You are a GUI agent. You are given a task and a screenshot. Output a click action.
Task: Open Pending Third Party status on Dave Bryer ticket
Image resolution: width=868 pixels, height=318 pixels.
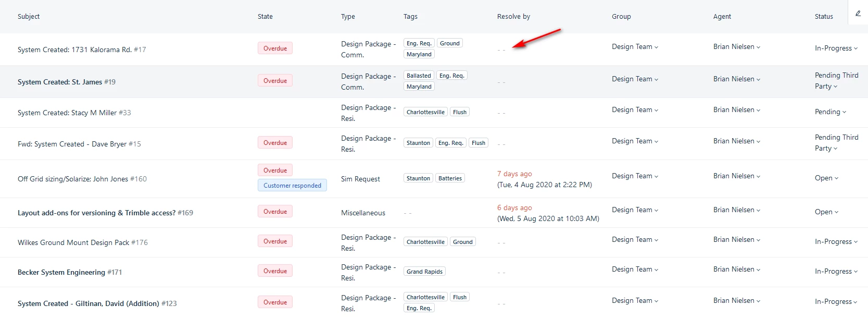coord(836,143)
